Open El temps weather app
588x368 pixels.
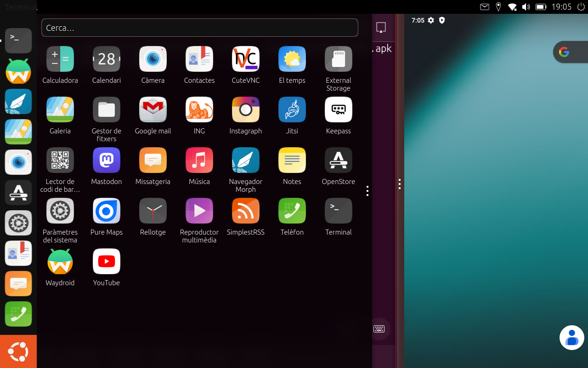click(x=292, y=59)
